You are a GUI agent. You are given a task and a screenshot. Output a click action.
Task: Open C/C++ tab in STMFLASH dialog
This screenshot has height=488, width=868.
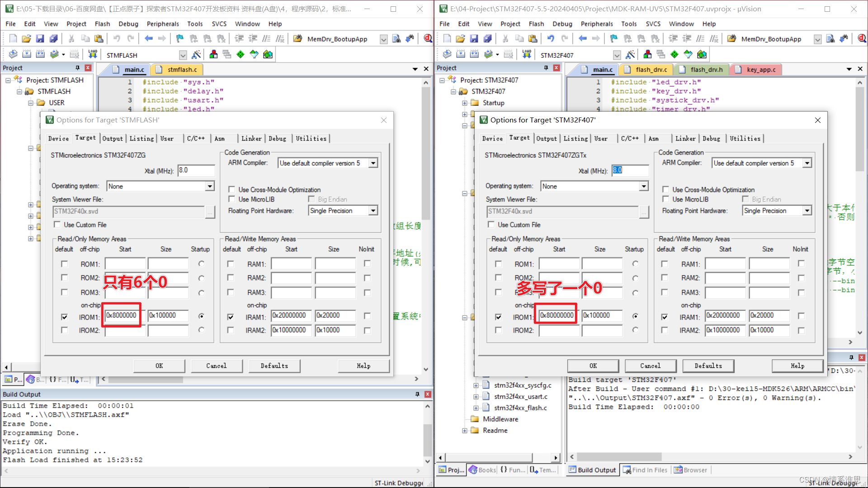(x=196, y=138)
